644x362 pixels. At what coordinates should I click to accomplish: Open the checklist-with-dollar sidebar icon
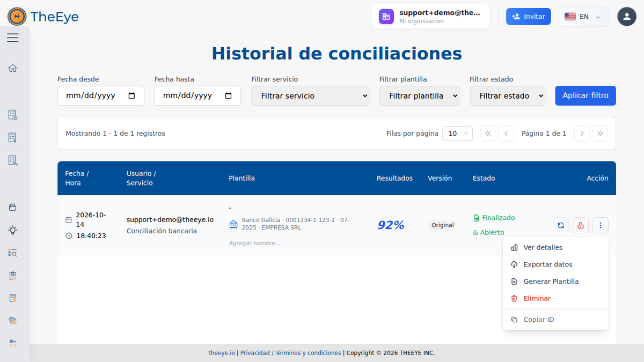coord(13,137)
